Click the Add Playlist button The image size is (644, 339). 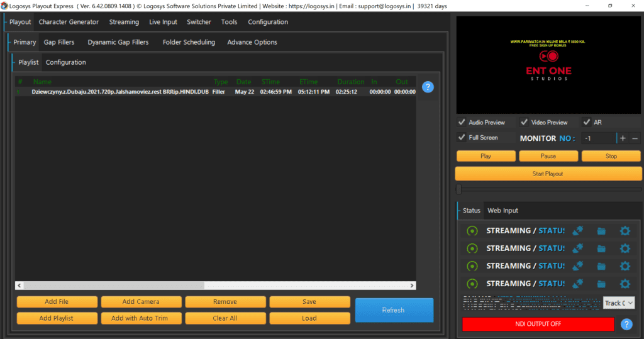click(57, 318)
